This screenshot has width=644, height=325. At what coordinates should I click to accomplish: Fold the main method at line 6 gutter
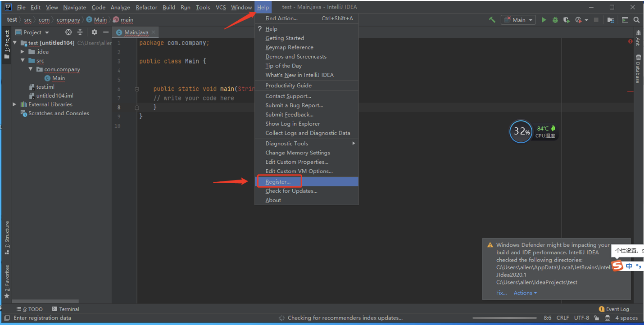[x=137, y=89]
